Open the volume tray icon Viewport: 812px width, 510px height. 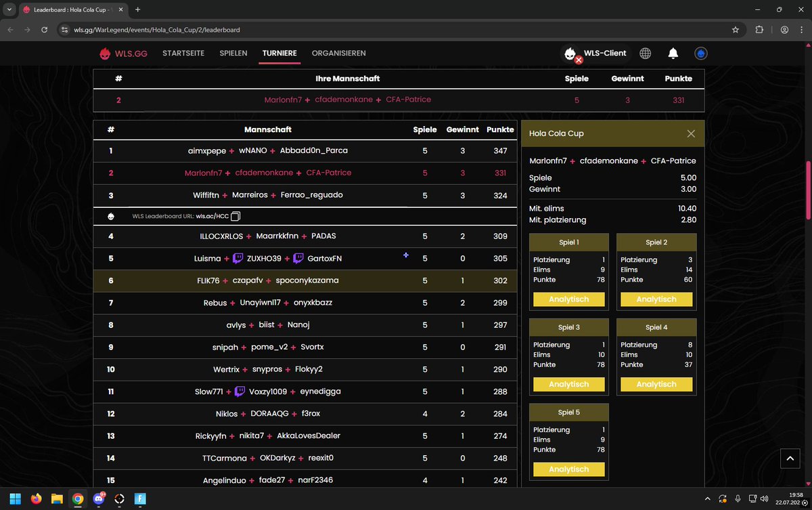coord(763,499)
